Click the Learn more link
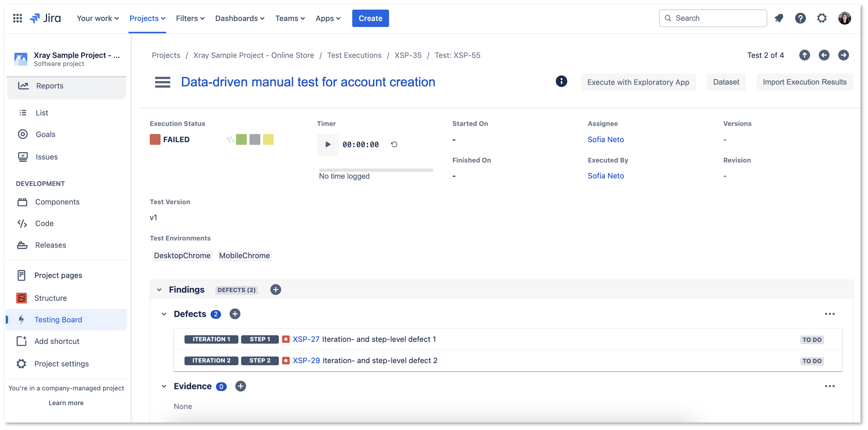The height and width of the screenshot is (430, 868). pos(66,403)
